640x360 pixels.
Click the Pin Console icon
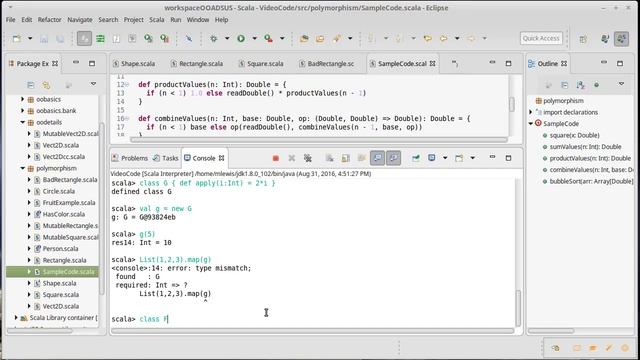pos(416,158)
